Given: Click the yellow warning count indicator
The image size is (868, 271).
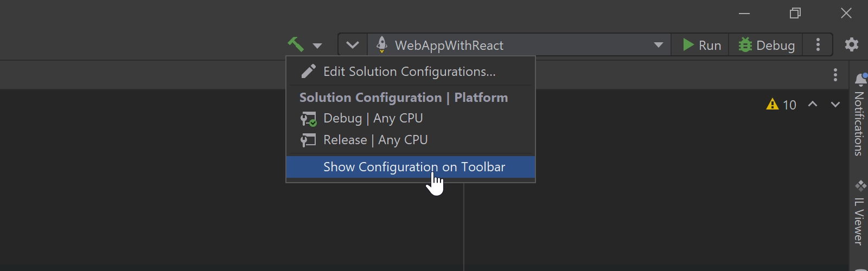Looking at the screenshot, I should (781, 105).
